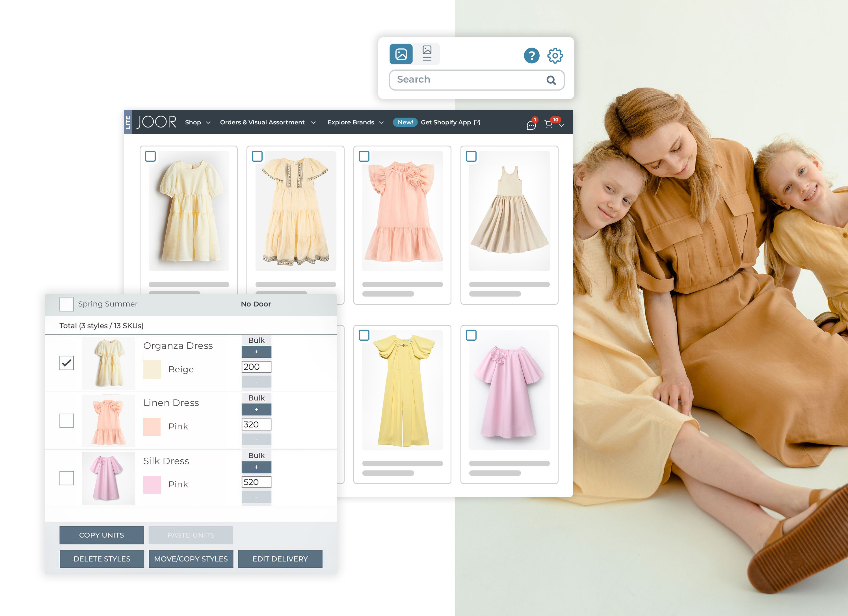Click the Organza Dress quantity field 200
This screenshot has height=616, width=848.
coord(256,367)
